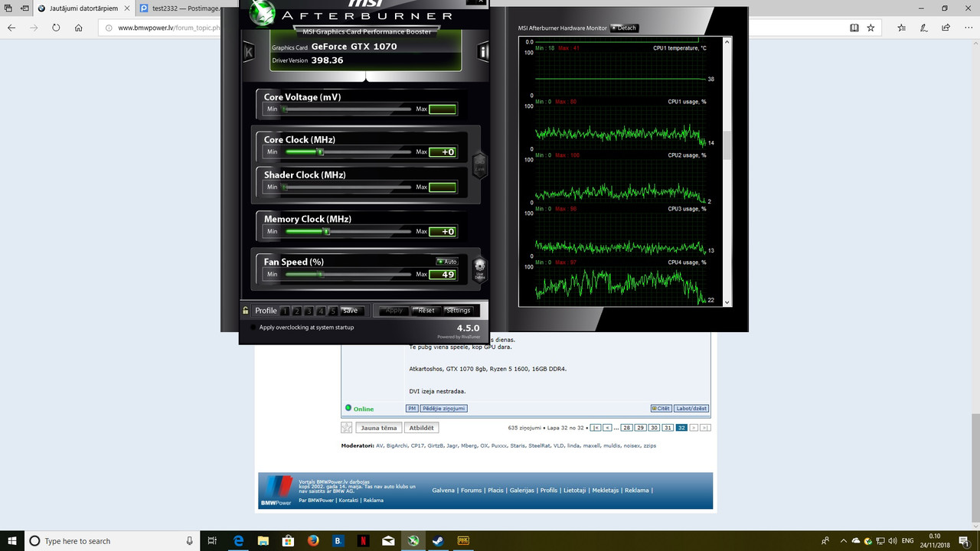Adjust the Fan Speed slider handle

[321, 274]
